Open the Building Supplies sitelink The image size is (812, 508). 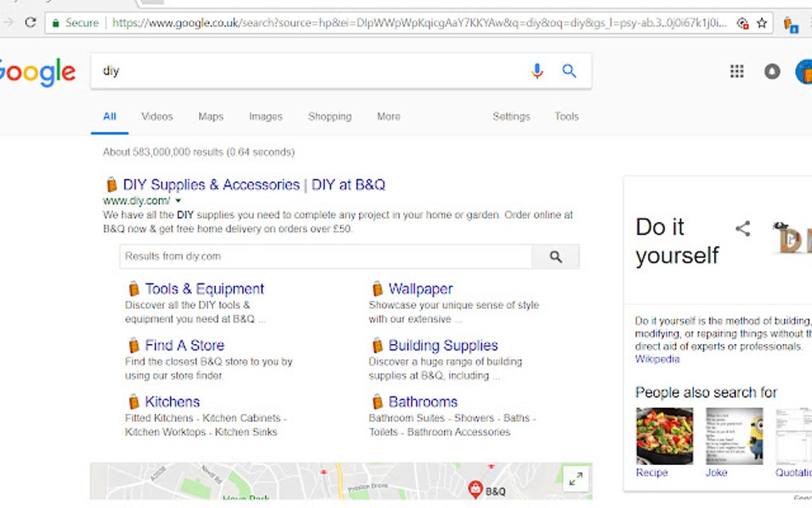click(x=443, y=345)
